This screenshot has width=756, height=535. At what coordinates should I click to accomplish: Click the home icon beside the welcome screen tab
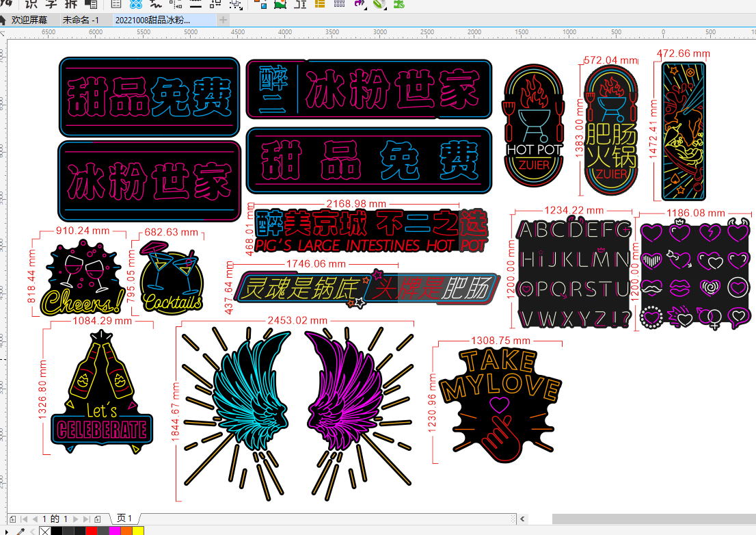click(x=3, y=20)
